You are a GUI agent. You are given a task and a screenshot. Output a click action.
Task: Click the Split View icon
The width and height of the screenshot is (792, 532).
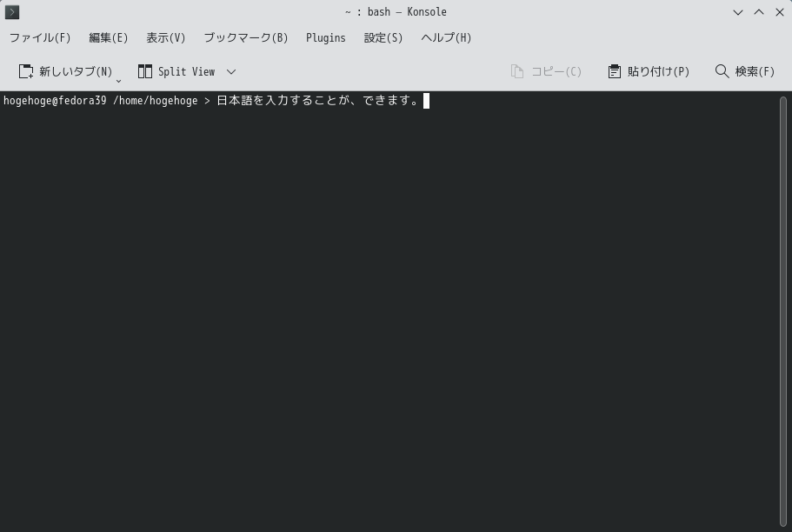click(x=145, y=72)
